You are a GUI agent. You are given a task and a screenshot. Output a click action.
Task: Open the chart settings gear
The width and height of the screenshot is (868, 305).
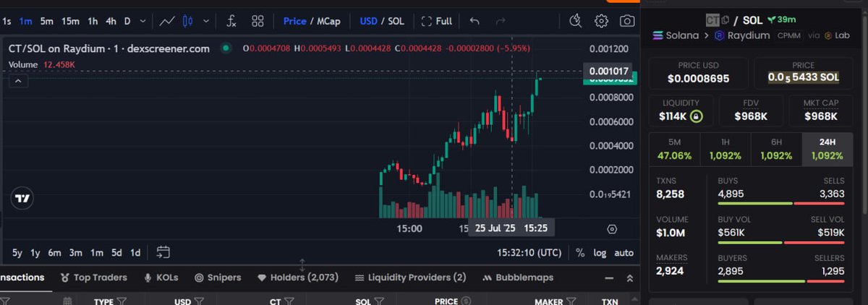tap(601, 21)
